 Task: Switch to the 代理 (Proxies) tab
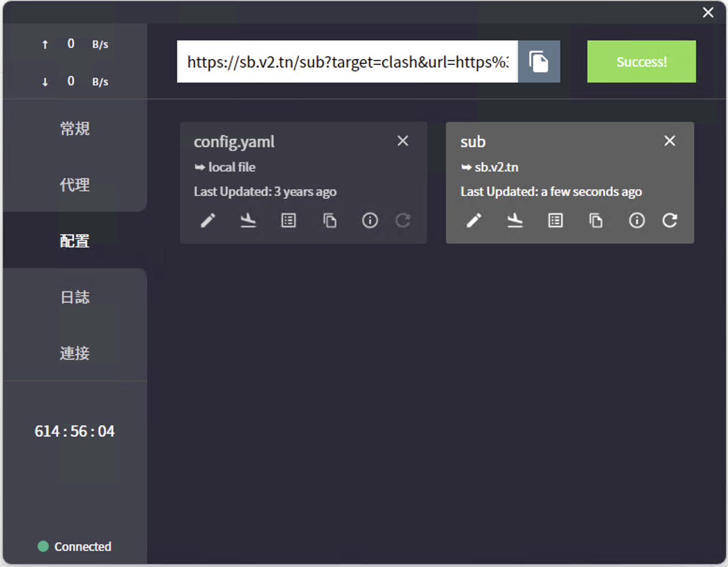(x=75, y=185)
